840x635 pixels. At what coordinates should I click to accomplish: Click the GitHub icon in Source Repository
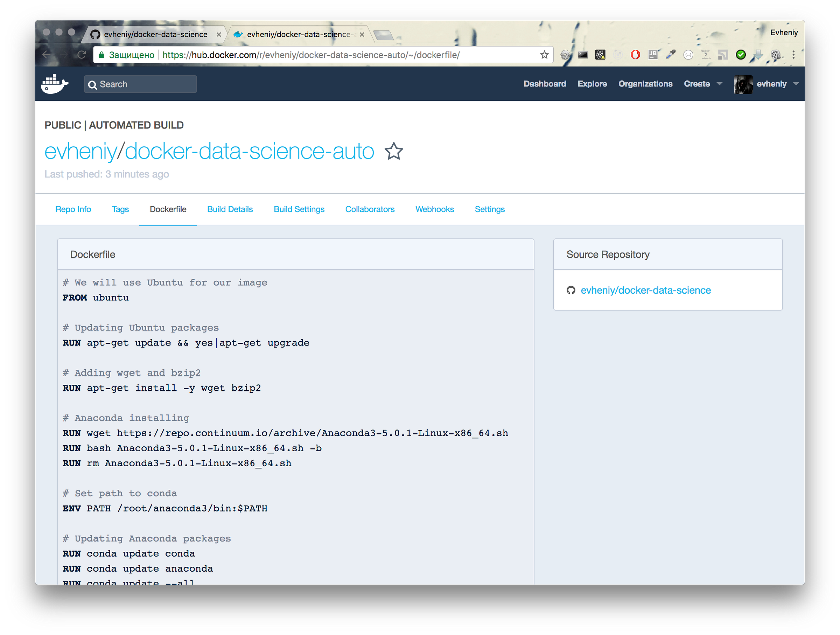tap(571, 290)
